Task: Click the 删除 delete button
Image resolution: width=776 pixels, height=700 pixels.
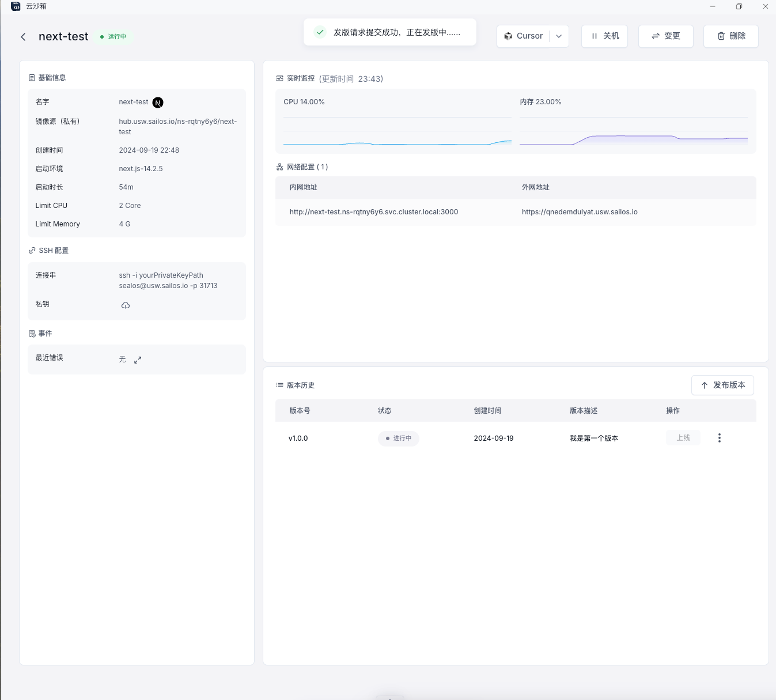Action: pyautogui.click(x=730, y=36)
